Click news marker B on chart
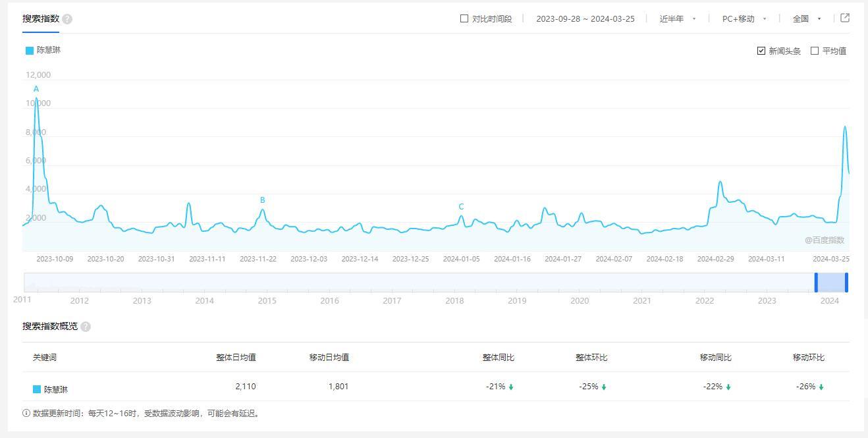The height and width of the screenshot is (438, 868). (263, 200)
